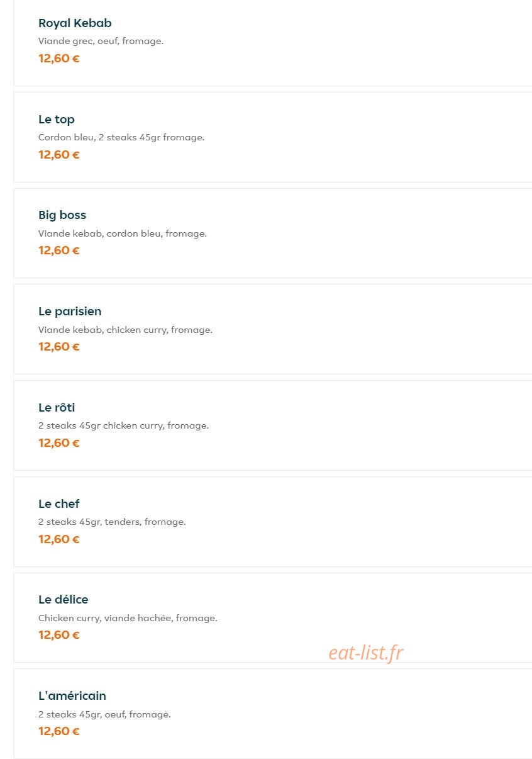Image resolution: width=532 pixels, height=759 pixels.
Task: Click Royal Kebab description viande grec, oeuf
Action: (101, 41)
